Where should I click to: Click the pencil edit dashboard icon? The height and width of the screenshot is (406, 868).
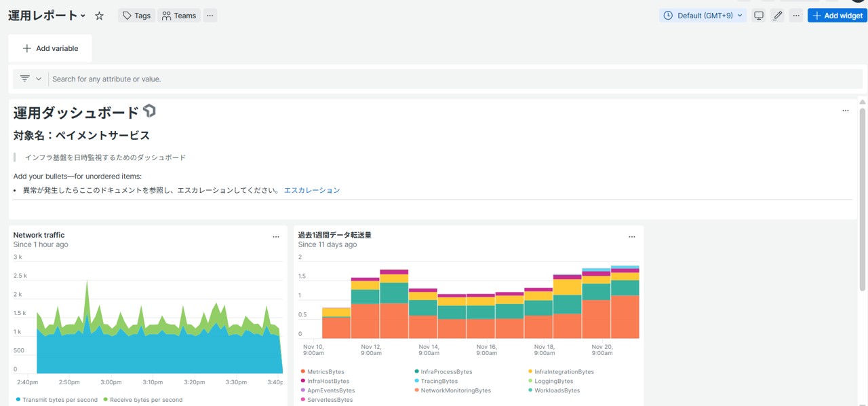click(778, 16)
